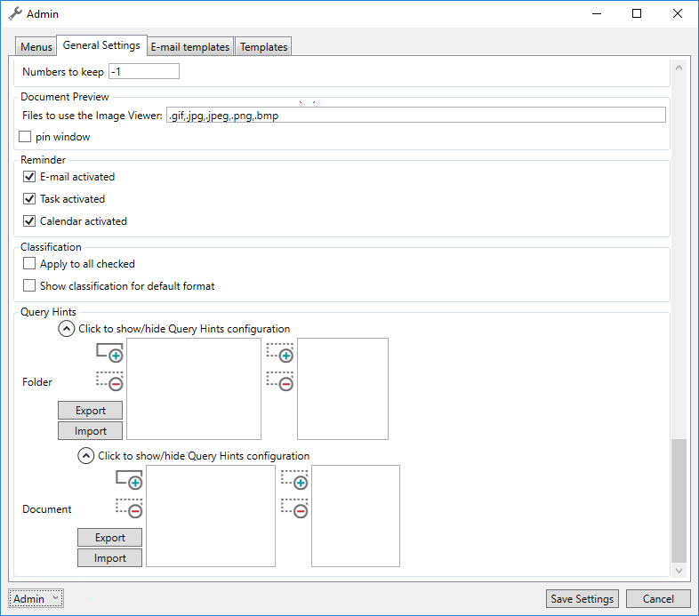Uncheck the E-mail activated reminder
Screen dimensions: 699x616
(29, 177)
